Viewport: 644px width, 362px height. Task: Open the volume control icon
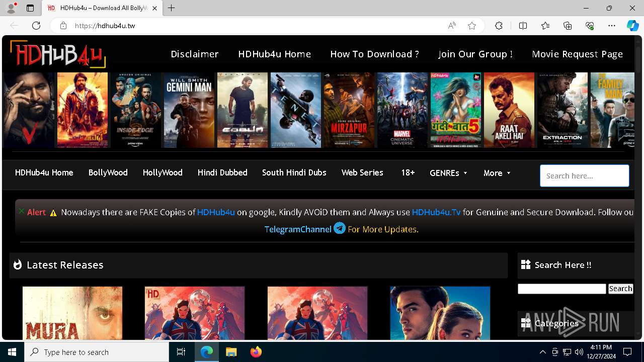tap(579, 352)
